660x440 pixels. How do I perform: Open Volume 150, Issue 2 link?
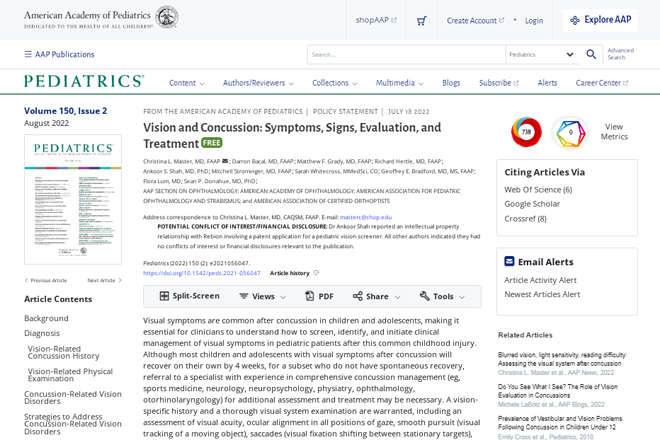point(65,111)
